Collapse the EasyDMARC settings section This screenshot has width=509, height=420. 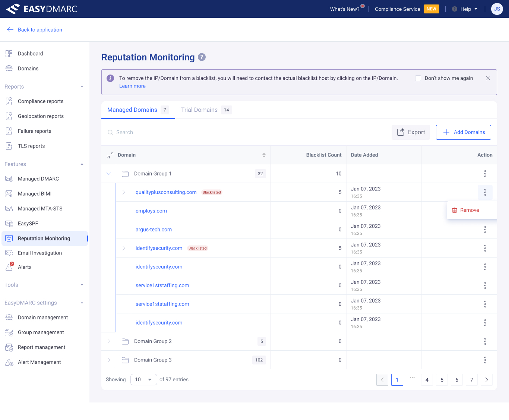tap(82, 303)
